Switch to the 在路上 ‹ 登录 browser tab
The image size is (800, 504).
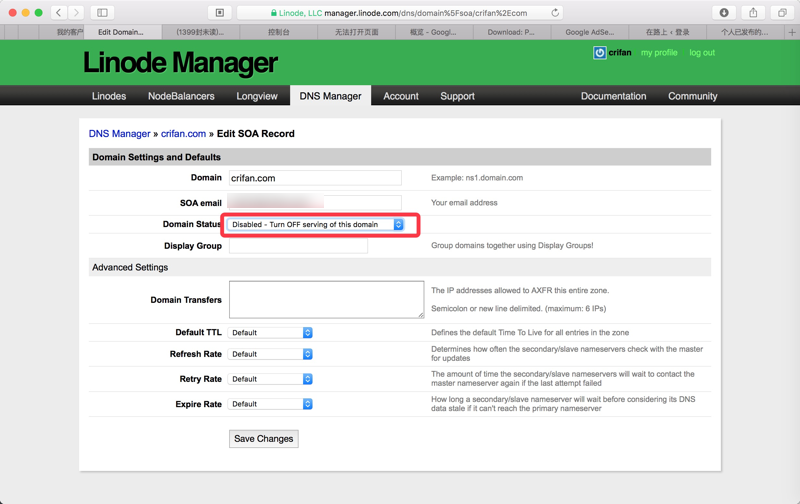667,32
